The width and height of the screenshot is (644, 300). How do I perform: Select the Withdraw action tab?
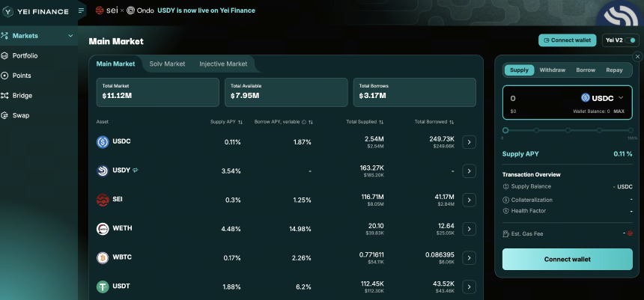click(552, 70)
